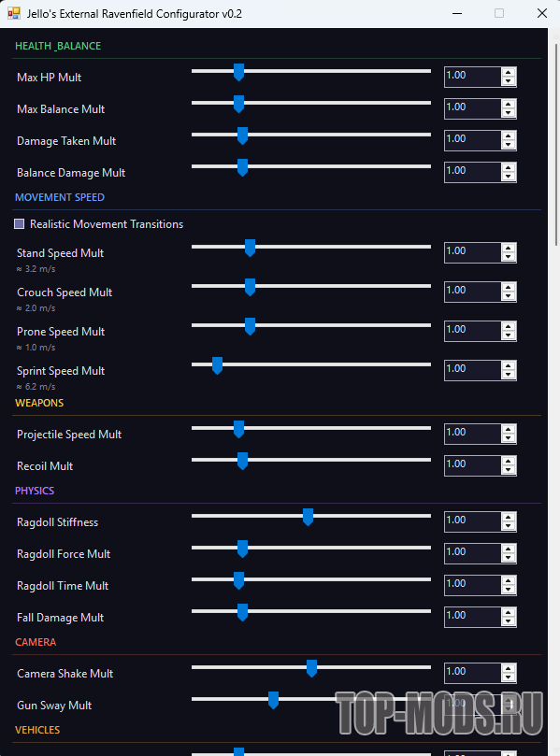Increase Damage Taken Mult value arrow
This screenshot has width=560, height=756.
click(509, 136)
